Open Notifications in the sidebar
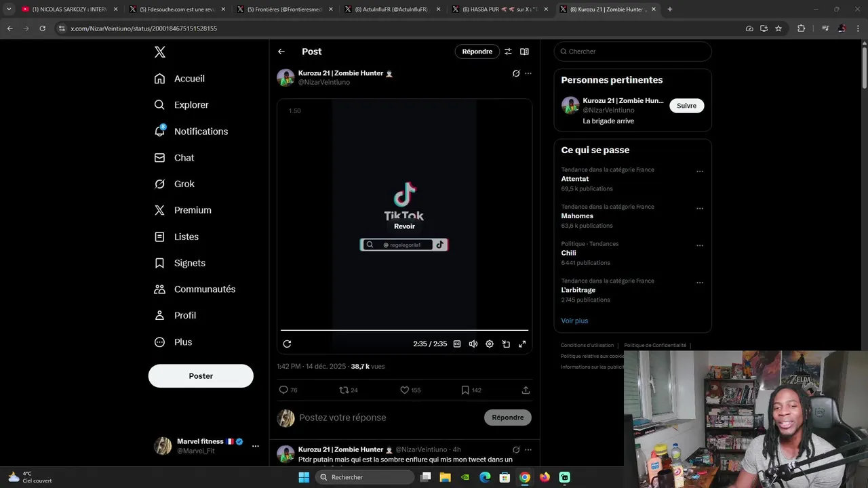This screenshot has height=488, width=868. coord(191,131)
